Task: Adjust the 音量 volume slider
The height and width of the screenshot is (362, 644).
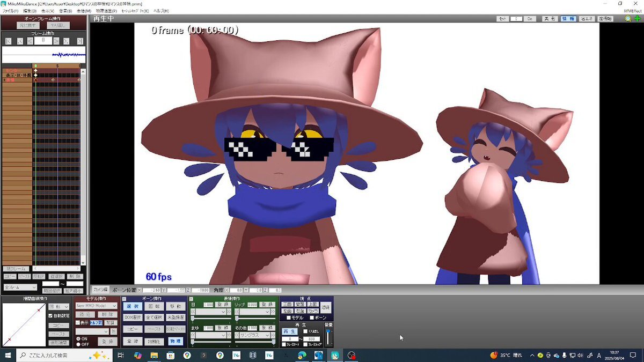Action: tap(329, 337)
